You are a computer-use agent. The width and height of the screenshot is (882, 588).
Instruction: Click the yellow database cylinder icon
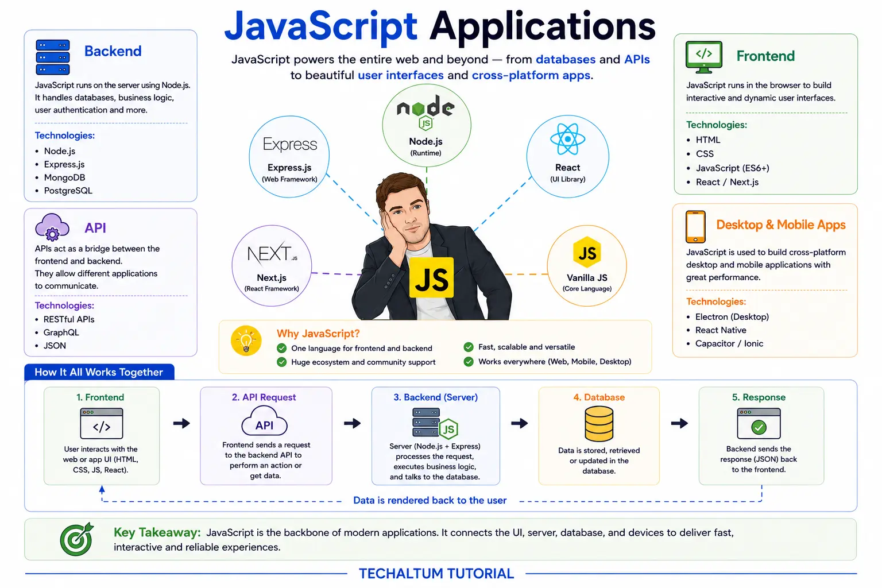tap(599, 424)
